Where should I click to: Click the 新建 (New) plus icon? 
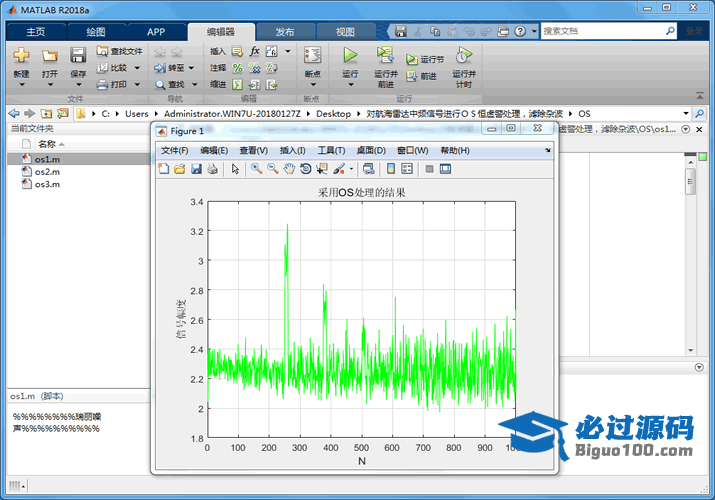21,56
